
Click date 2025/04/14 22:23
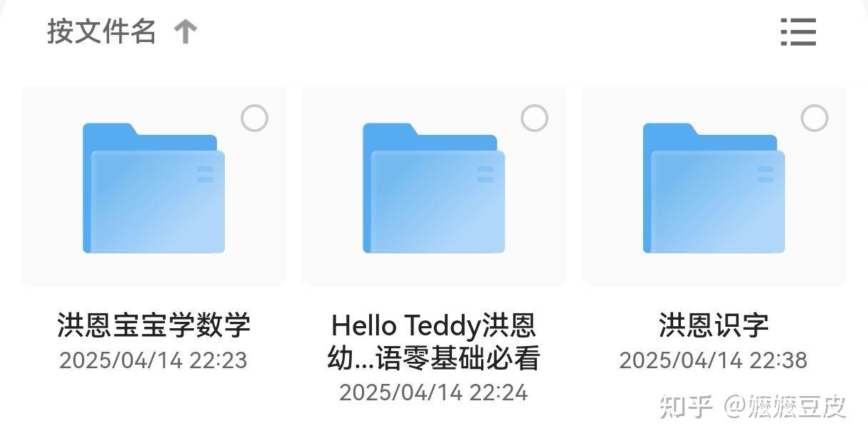coord(153,360)
